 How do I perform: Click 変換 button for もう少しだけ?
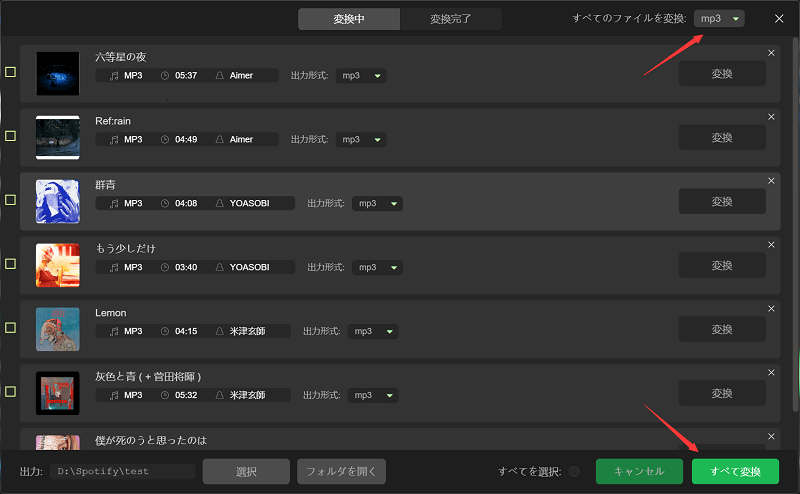pos(722,265)
